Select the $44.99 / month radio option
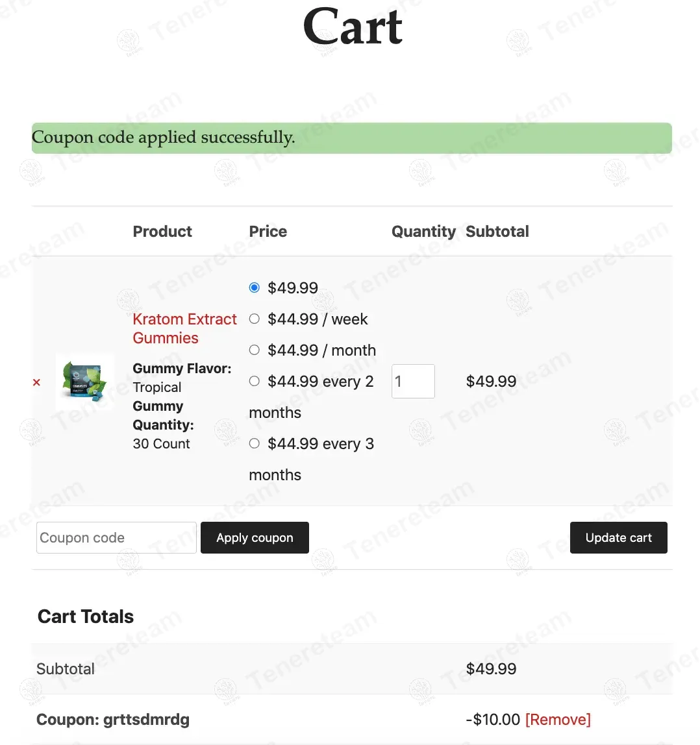Viewport: 700px width, 745px height. 255,350
